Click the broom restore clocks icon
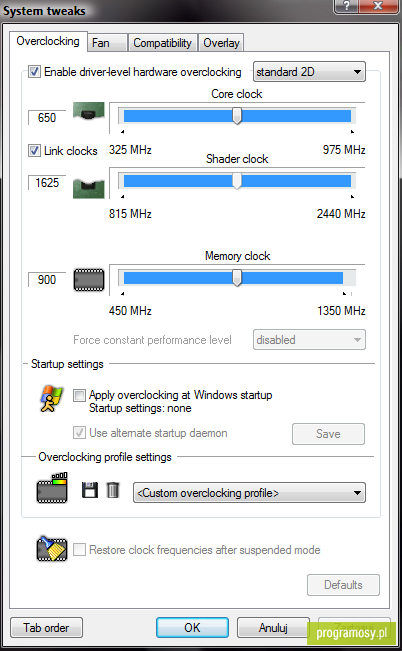The width and height of the screenshot is (402, 651). click(52, 549)
